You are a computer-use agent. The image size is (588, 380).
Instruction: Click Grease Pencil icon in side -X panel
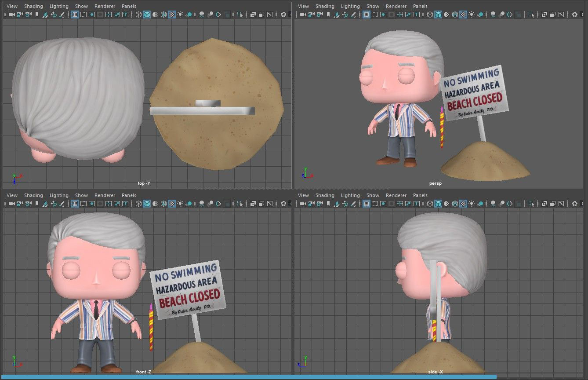tap(353, 204)
